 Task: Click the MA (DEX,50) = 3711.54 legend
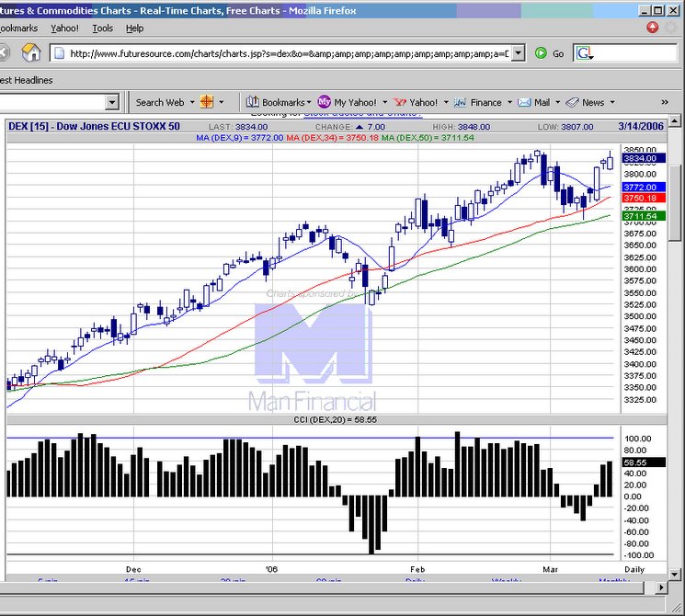click(428, 138)
